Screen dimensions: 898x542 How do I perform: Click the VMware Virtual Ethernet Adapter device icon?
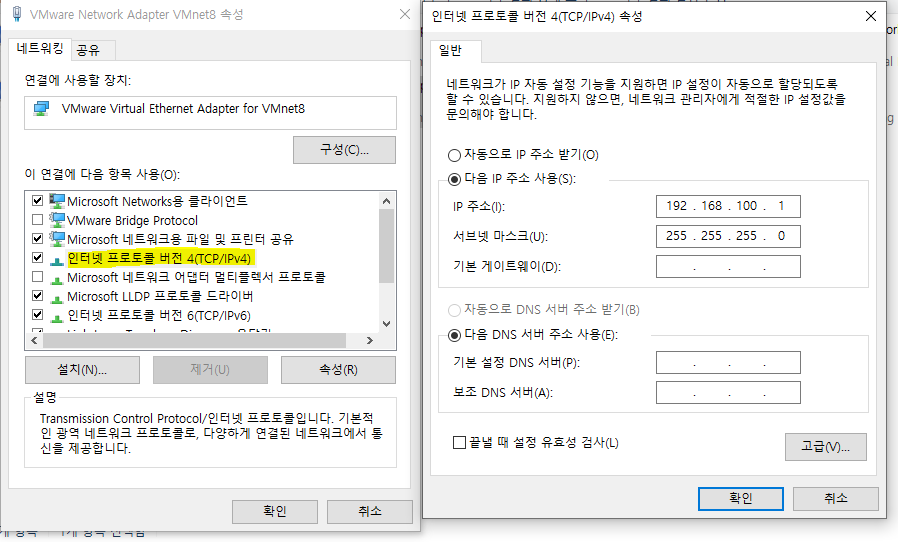tap(41, 109)
